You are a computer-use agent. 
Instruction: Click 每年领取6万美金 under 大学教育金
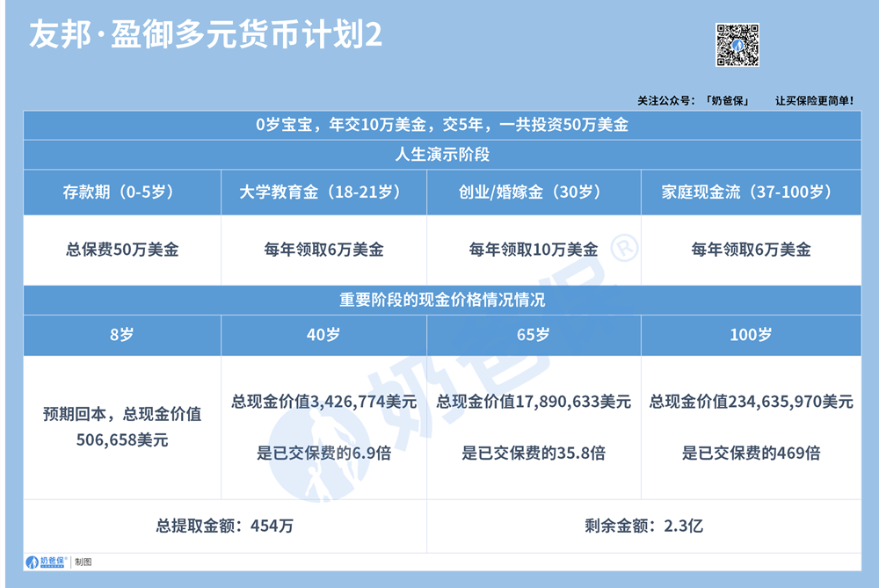tap(324, 250)
